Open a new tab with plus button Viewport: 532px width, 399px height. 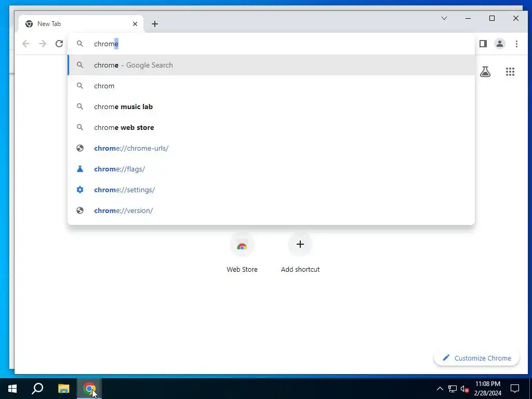(x=155, y=24)
